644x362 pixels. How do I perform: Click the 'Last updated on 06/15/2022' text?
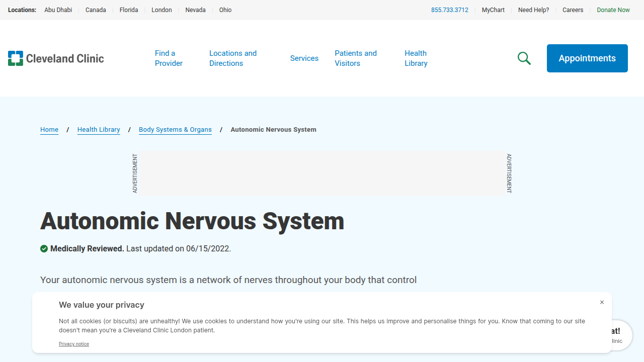coord(179,248)
